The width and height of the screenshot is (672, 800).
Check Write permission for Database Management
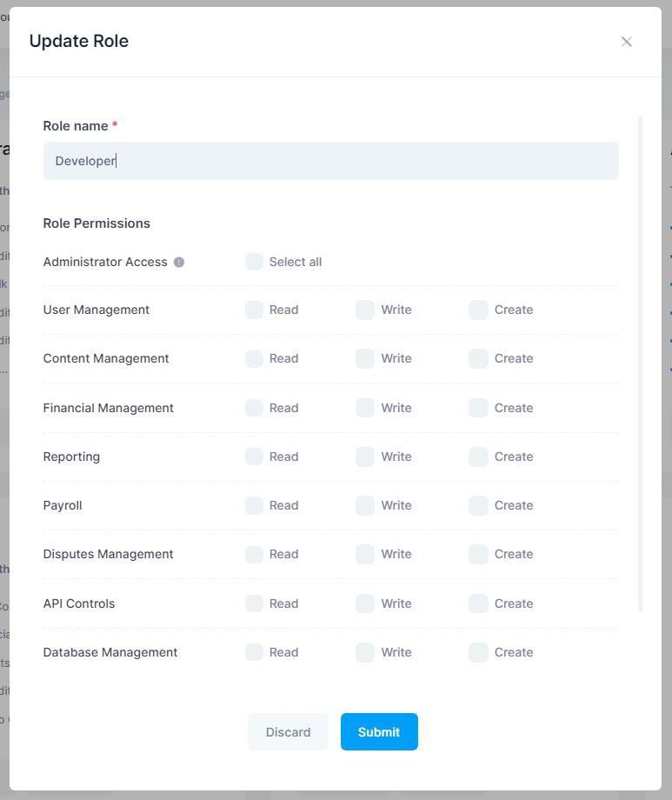(364, 652)
